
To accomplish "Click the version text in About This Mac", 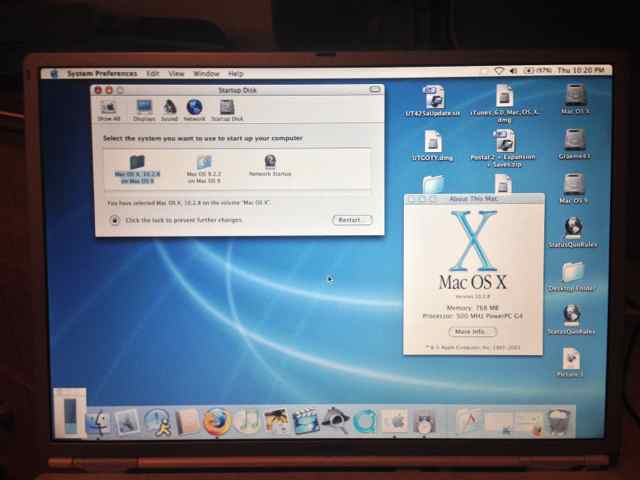I will 473,297.
